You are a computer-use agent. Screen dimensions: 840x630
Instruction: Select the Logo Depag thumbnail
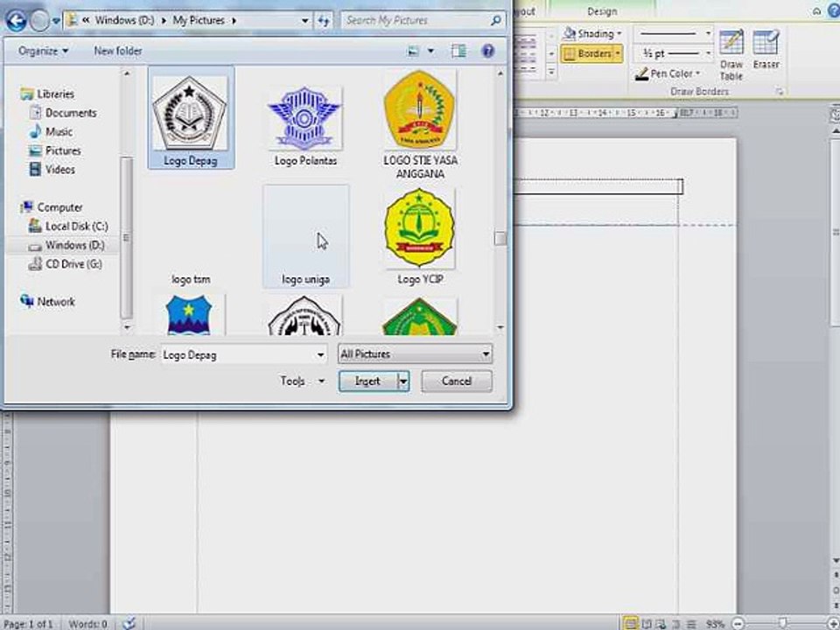tap(191, 117)
